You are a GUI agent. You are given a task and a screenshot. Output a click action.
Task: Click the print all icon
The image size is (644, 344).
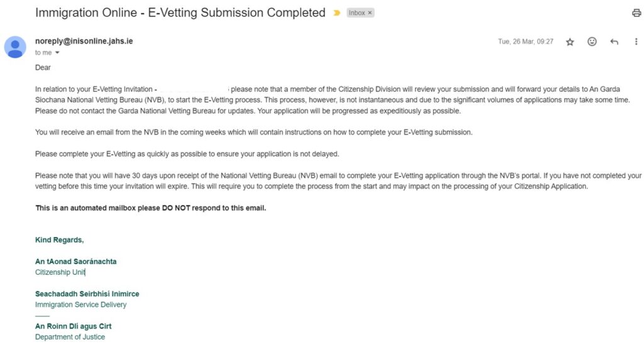[636, 13]
